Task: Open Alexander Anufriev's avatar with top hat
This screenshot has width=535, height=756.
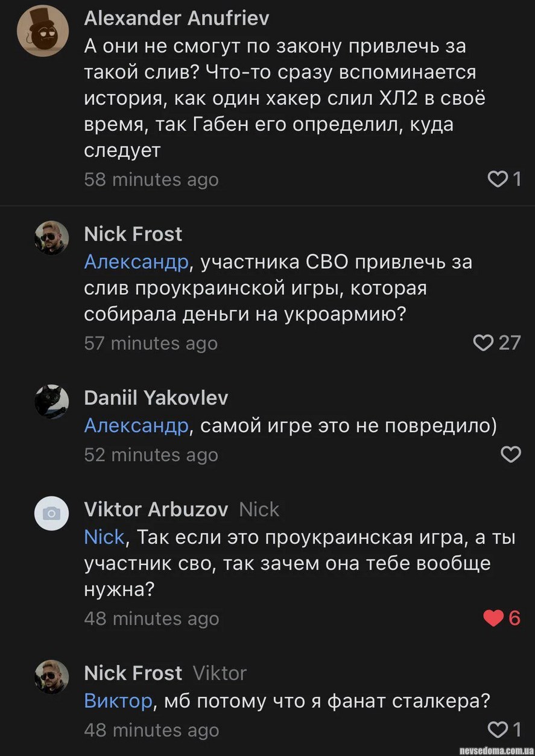Action: click(x=43, y=35)
